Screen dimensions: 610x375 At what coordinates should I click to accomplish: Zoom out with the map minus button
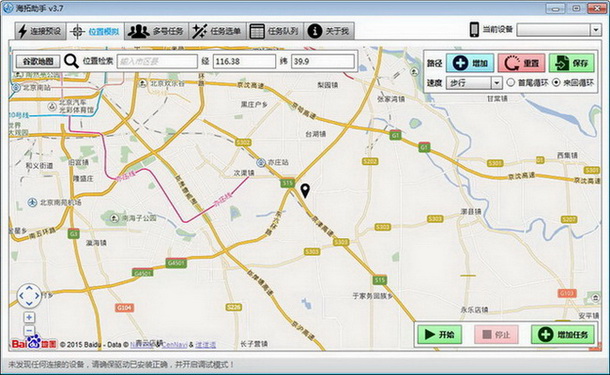pos(29,331)
